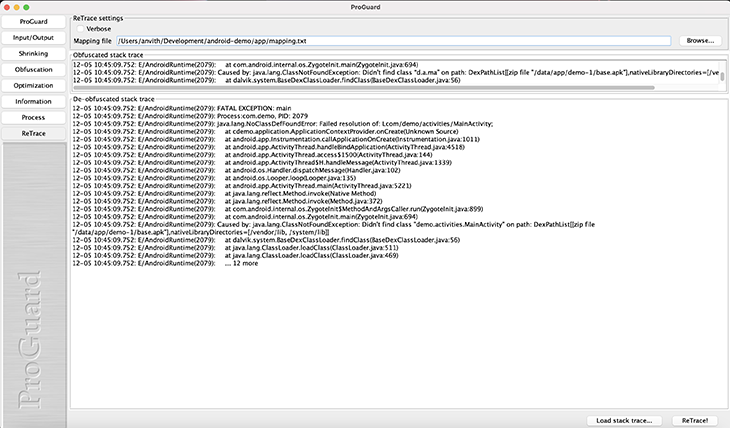730x428 pixels.
Task: Switch to the Input/Output tab
Action: coord(34,37)
